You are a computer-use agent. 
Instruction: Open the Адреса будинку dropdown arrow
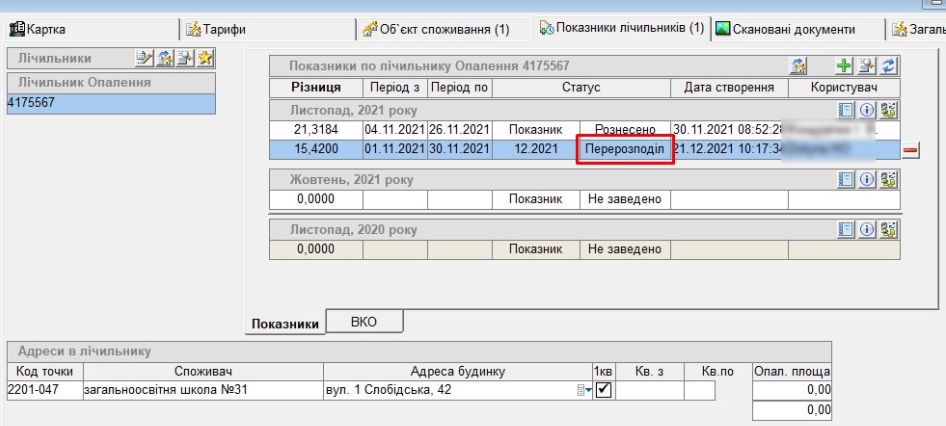tap(589, 389)
